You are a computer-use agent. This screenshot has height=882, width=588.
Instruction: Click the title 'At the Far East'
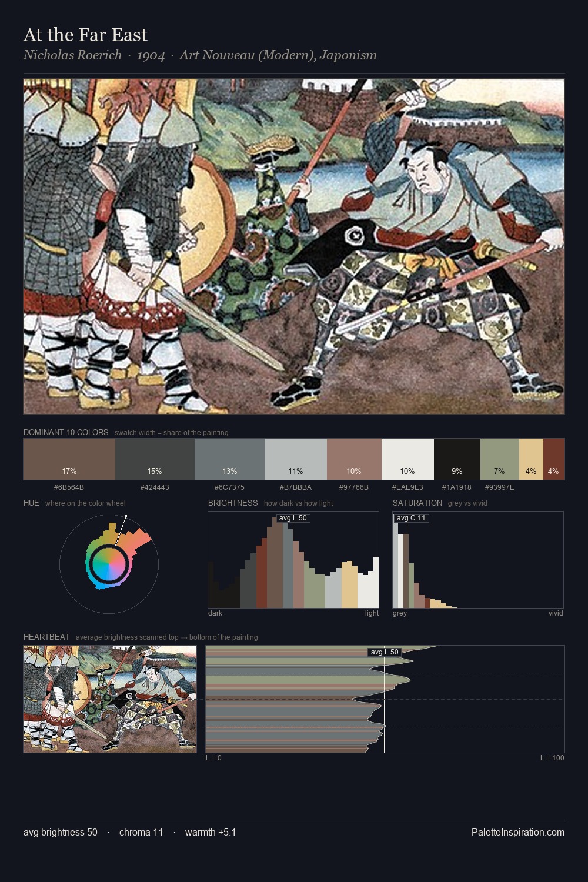point(85,35)
